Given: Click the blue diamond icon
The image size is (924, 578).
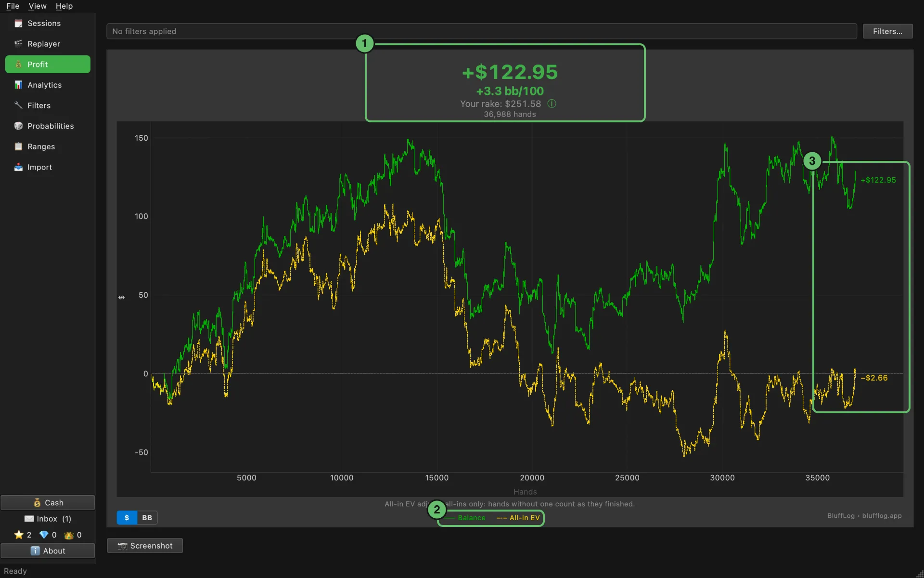Looking at the screenshot, I should pos(44,535).
